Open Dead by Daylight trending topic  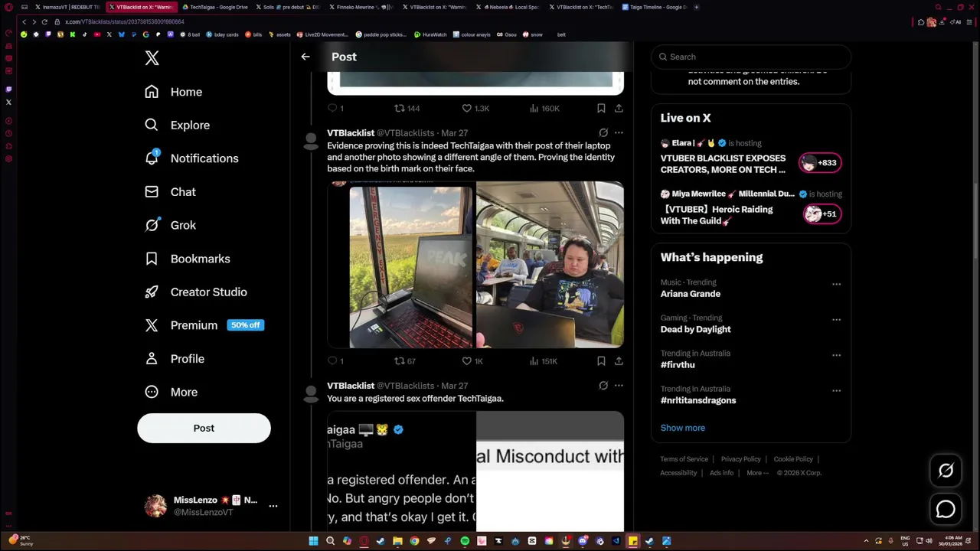695,329
